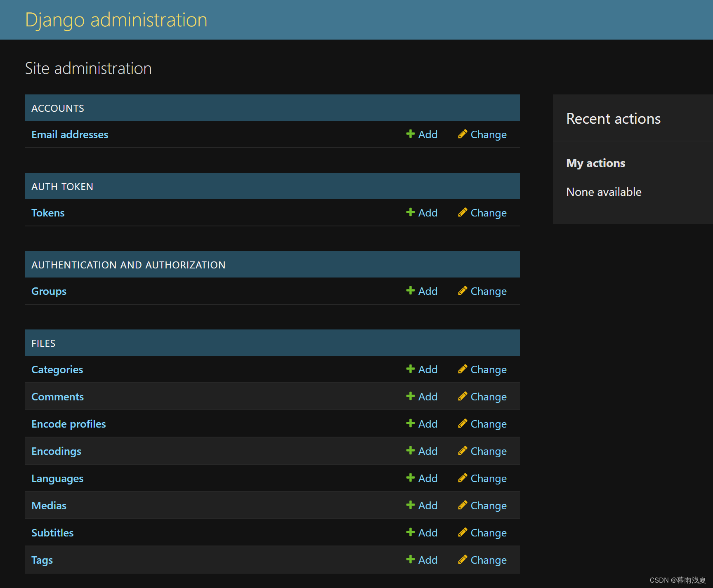Click the green plus icon for Tags
This screenshot has width=713, height=588.
click(411, 559)
